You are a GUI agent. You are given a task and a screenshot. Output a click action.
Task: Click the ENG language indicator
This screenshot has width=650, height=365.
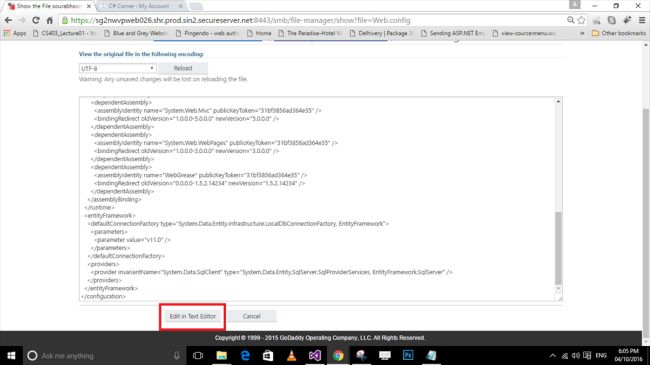pos(601,355)
